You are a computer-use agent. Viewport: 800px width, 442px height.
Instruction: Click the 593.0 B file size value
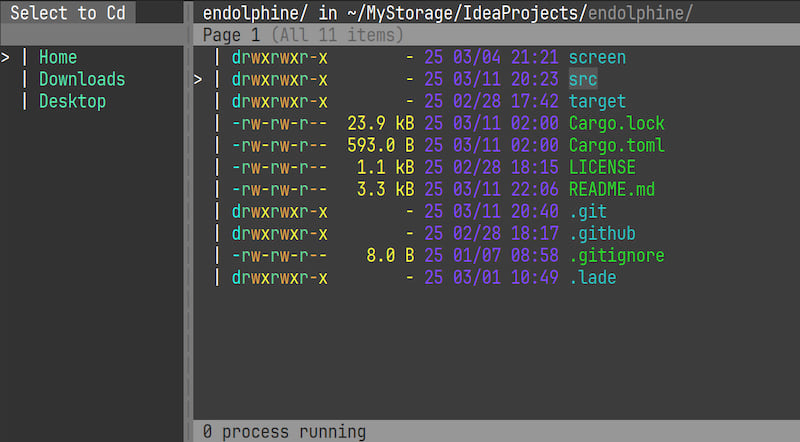[x=380, y=145]
